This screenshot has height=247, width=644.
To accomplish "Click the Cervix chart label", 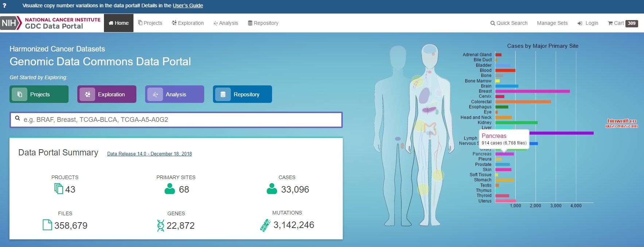I will pos(485,96).
